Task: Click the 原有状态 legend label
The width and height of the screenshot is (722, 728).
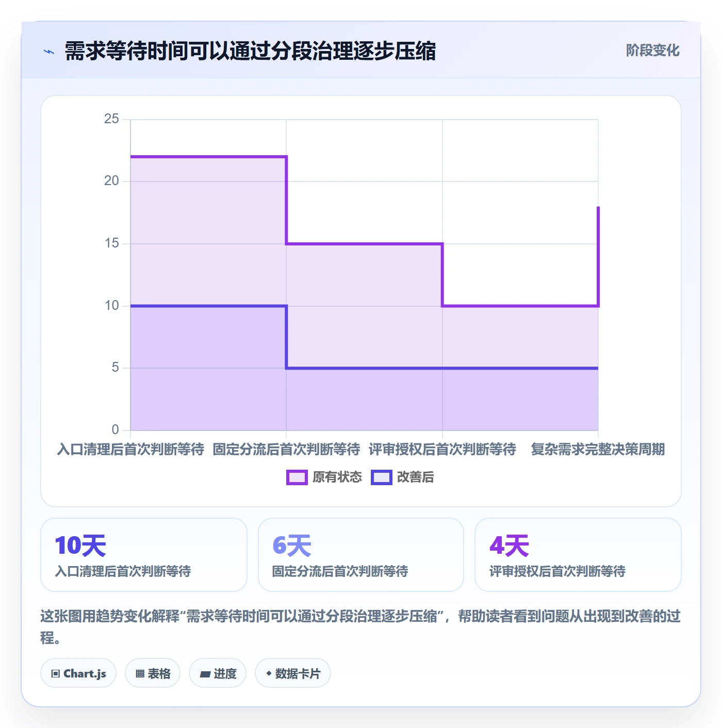Action: [337, 477]
